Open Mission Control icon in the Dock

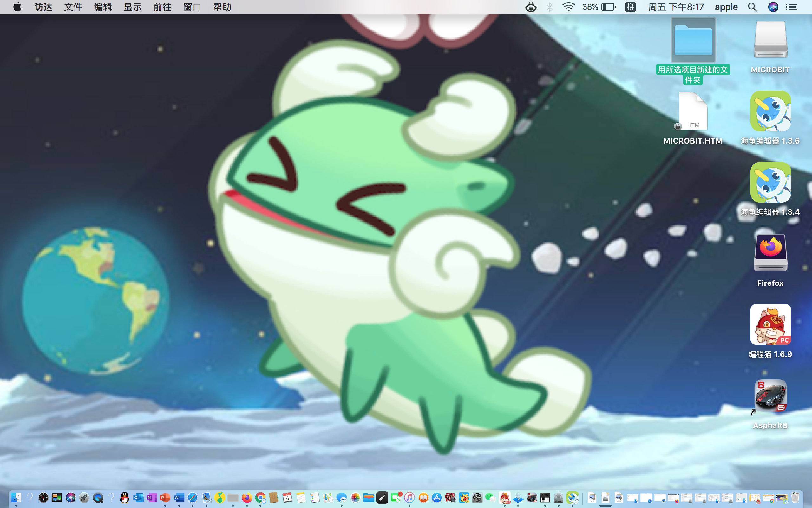[57, 498]
